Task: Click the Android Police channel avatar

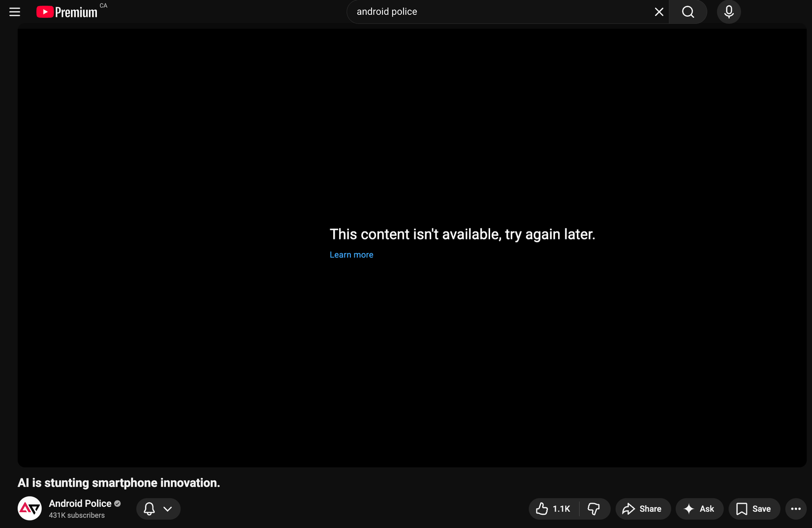Action: point(30,508)
